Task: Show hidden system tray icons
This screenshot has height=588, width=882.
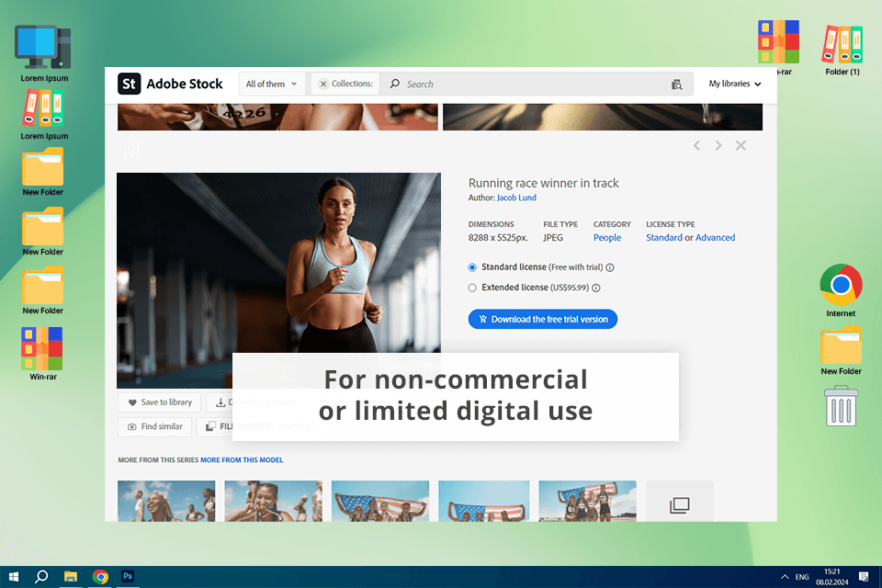Action: pyautogui.click(x=784, y=577)
